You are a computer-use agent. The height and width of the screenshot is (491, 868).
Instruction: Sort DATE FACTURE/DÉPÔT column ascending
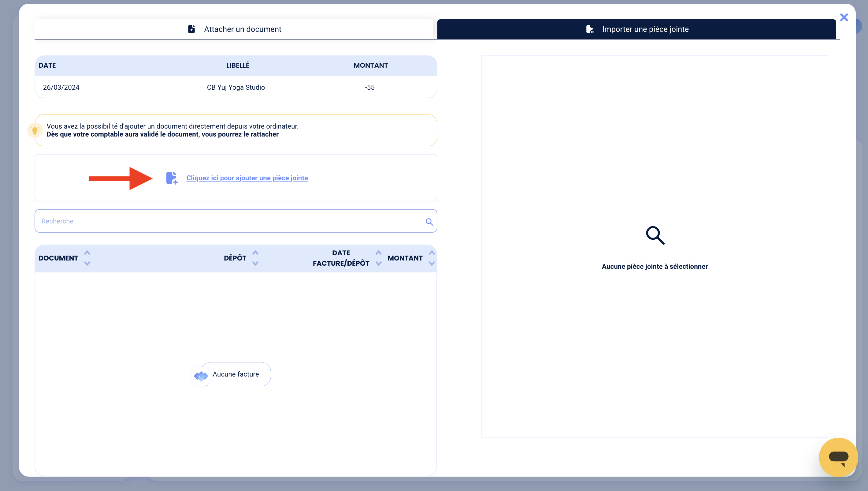[378, 253]
